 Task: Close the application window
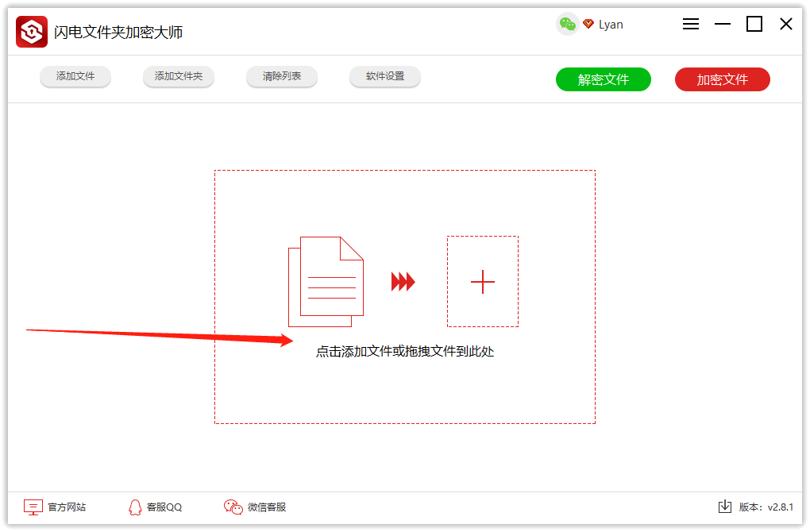[x=786, y=24]
